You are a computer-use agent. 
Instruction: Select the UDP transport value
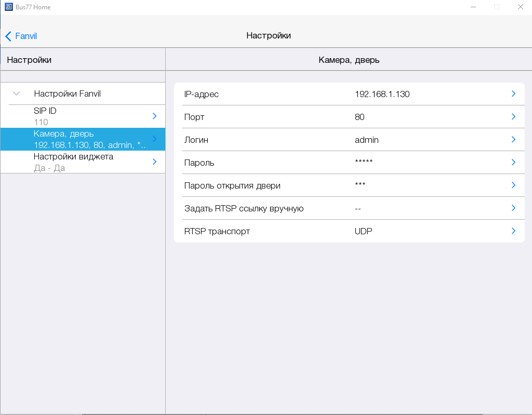364,231
